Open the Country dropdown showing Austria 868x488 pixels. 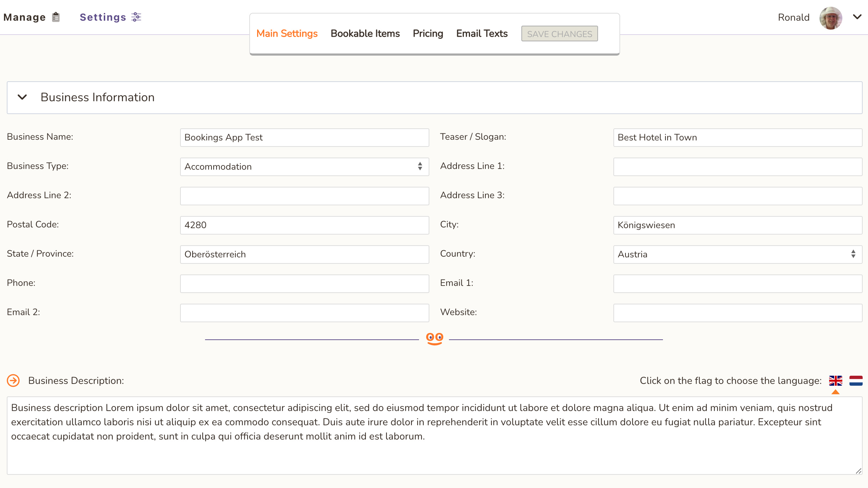point(737,255)
